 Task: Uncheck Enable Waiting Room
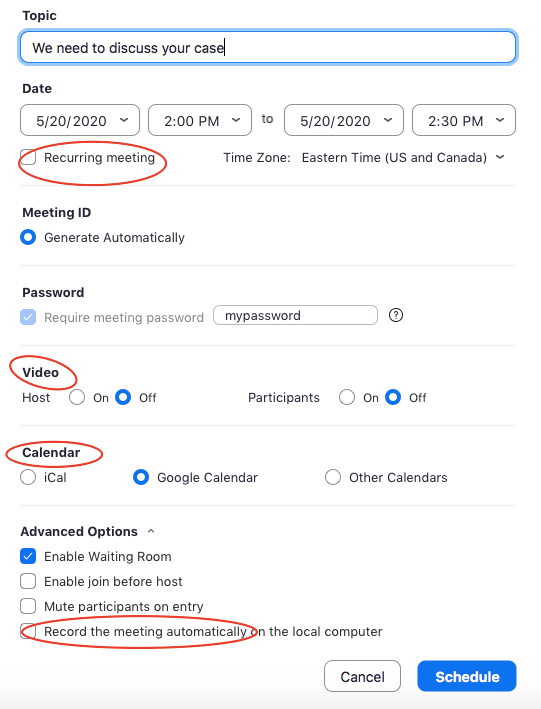[28, 556]
